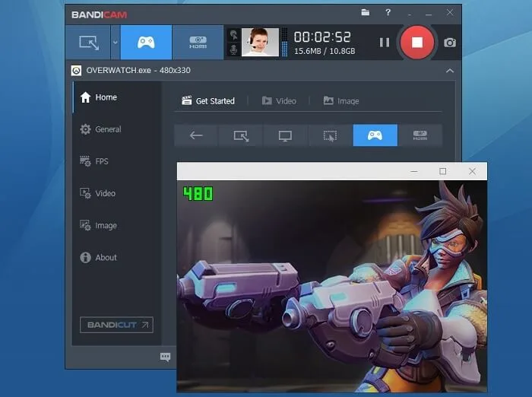The image size is (532, 397).
Task: Switch to the Get Started tab
Action: click(x=208, y=101)
